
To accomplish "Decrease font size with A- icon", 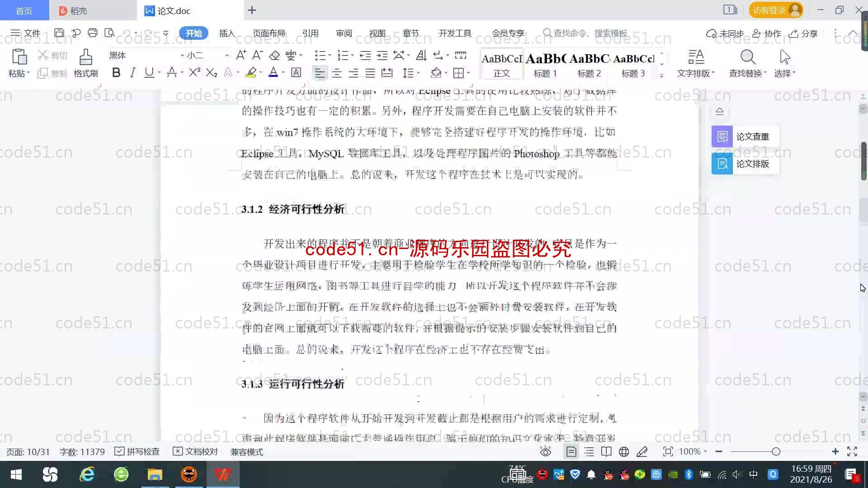I will (x=257, y=55).
